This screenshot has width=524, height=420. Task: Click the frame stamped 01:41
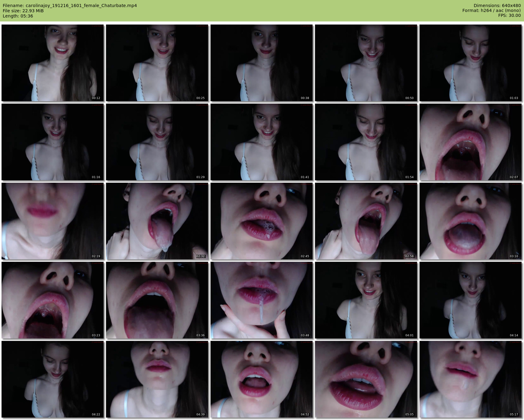[261, 142]
